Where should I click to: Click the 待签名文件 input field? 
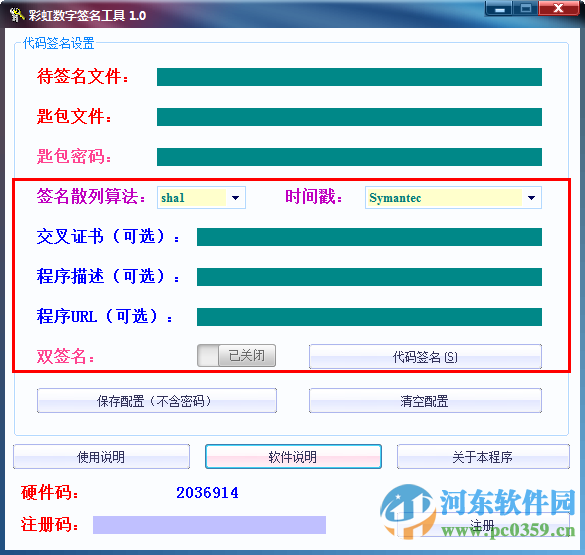coord(349,77)
